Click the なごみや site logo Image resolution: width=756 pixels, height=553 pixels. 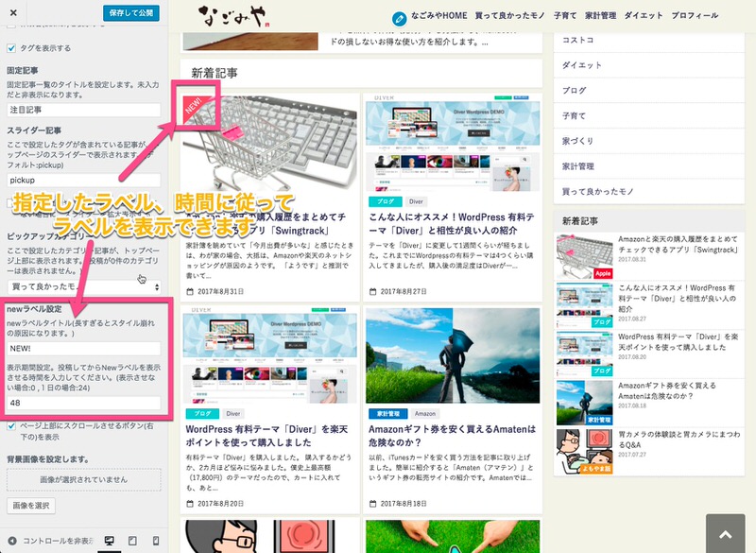[232, 17]
